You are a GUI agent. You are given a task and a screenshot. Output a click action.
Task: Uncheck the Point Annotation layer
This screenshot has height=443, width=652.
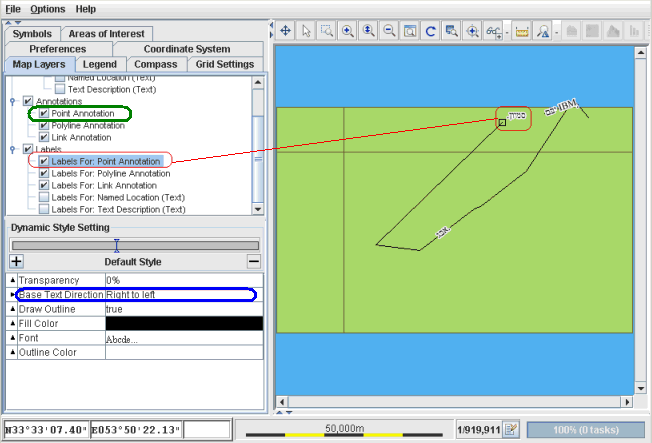coord(43,114)
